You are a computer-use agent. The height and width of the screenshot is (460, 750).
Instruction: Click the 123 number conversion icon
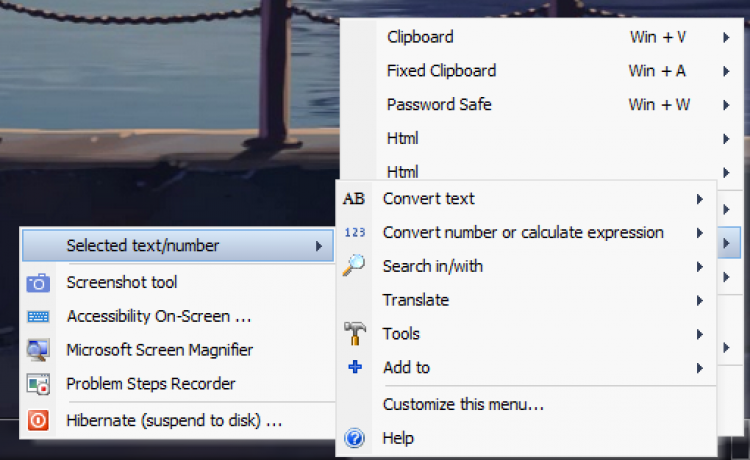pyautogui.click(x=354, y=233)
